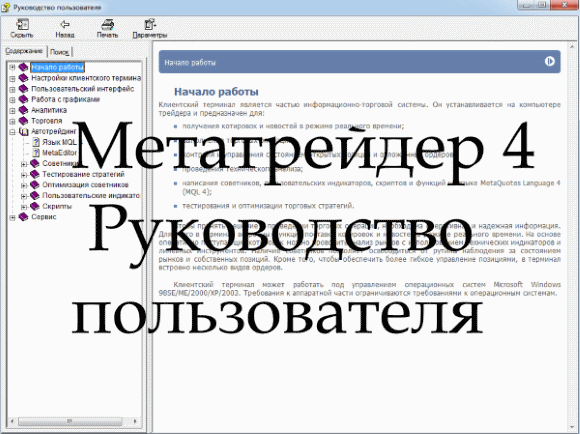The width and height of the screenshot is (580, 434).
Task: Click the page icon beside MetaEditor
Action: 36,153
